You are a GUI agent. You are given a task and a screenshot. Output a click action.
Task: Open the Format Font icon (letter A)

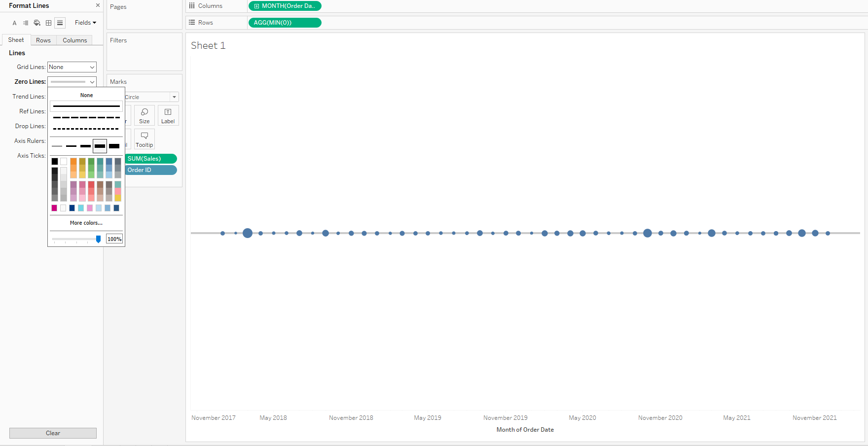click(14, 23)
